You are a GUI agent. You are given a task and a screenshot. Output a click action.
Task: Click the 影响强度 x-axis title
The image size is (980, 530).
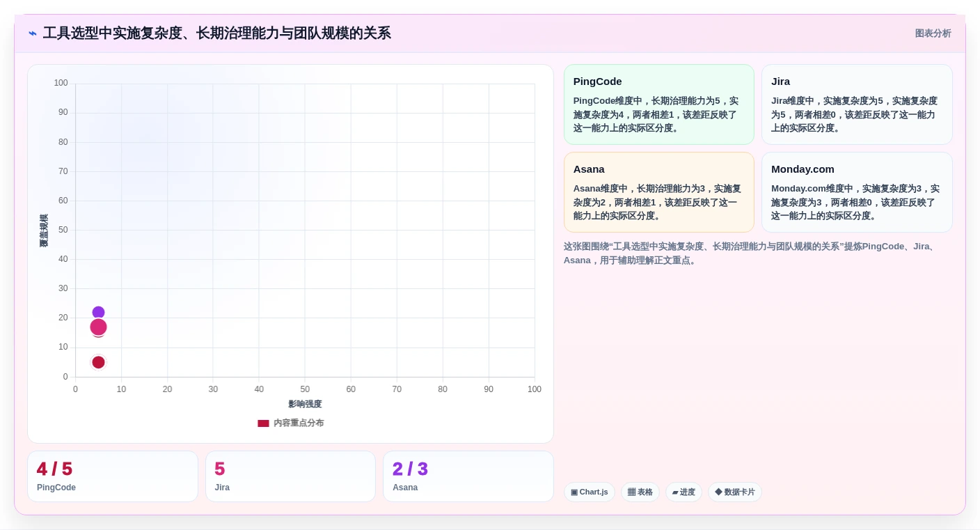pos(305,404)
